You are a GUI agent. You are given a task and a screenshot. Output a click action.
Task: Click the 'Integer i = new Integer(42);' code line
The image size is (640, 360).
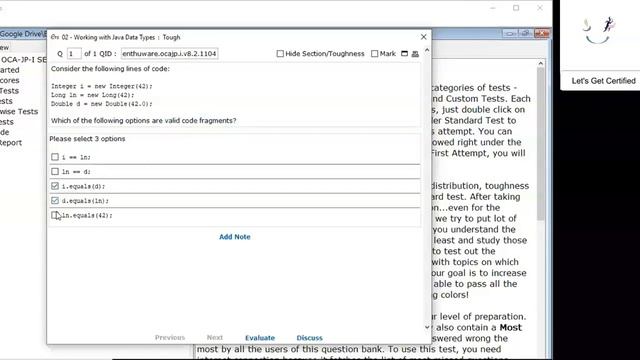[x=102, y=86]
